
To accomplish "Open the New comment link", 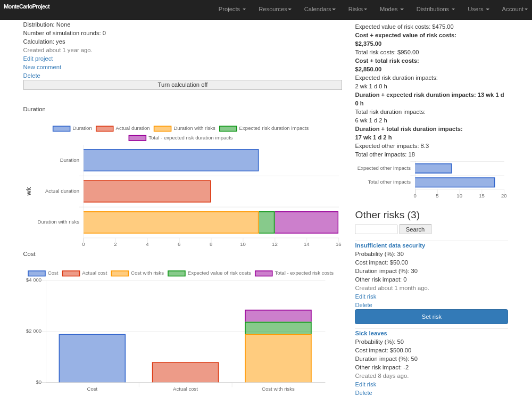I will click(x=42, y=67).
